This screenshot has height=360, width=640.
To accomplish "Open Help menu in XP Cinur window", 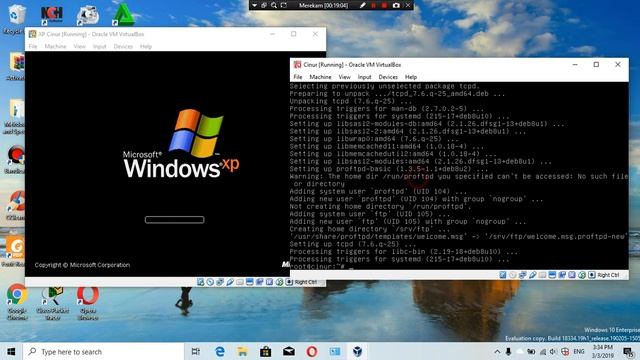I will (x=146, y=47).
